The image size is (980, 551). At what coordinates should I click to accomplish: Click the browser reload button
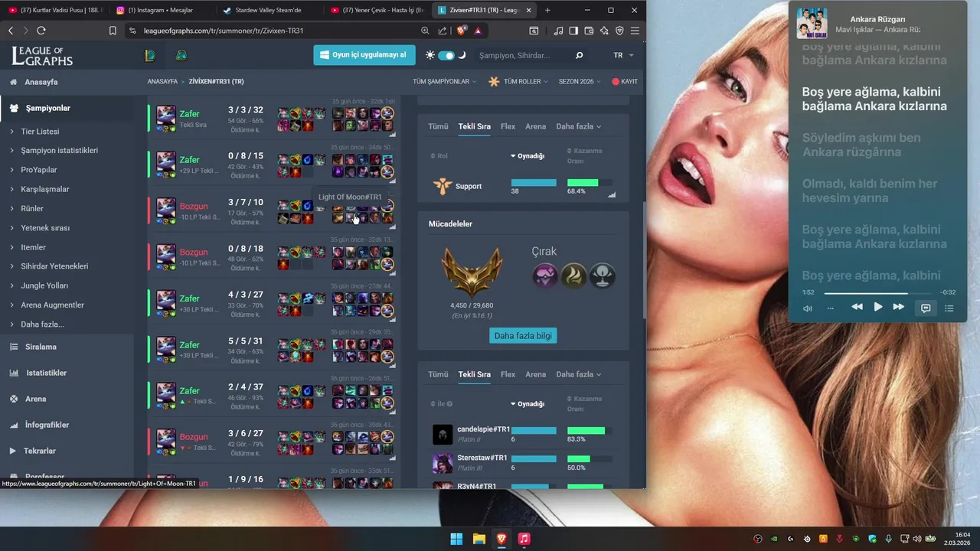click(x=41, y=31)
